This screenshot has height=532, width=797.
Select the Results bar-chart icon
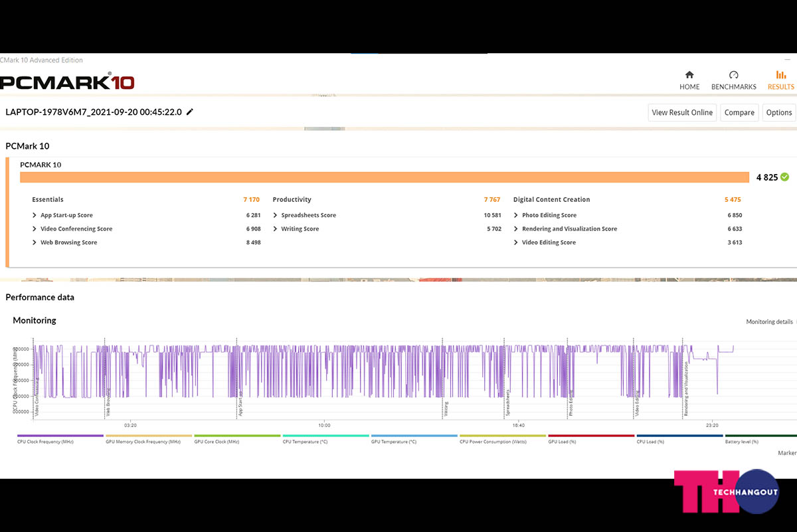click(x=780, y=75)
